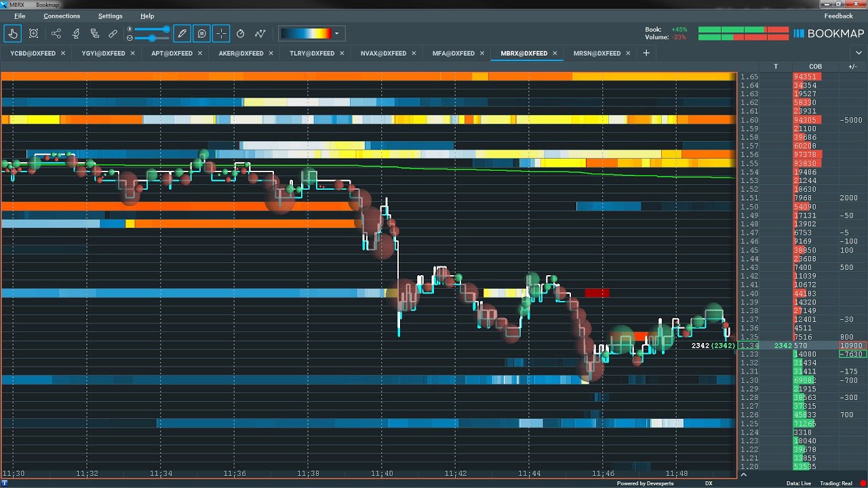Click the recenter zoom target icon
Viewport: 868px width, 488px height.
tap(33, 33)
